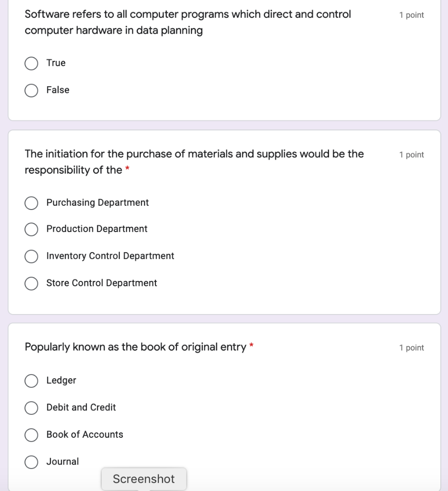The image size is (448, 491).
Task: Choose the False radio option
Action: [32, 90]
